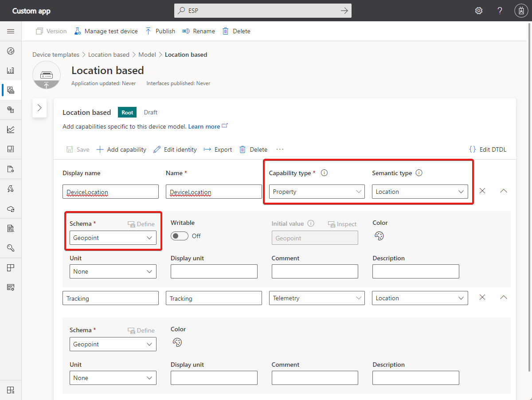Click the Capability type info icon
Screen dimensions: 532x400
(324, 173)
